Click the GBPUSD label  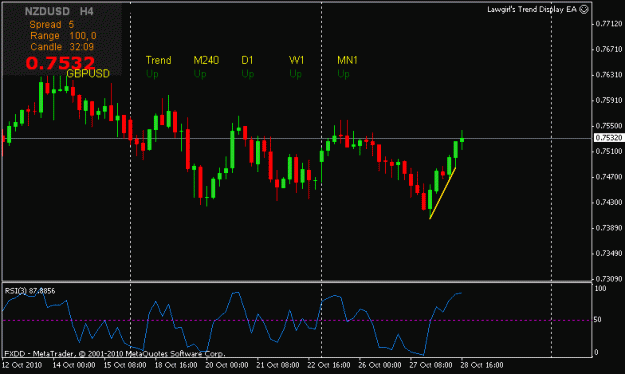[88, 73]
